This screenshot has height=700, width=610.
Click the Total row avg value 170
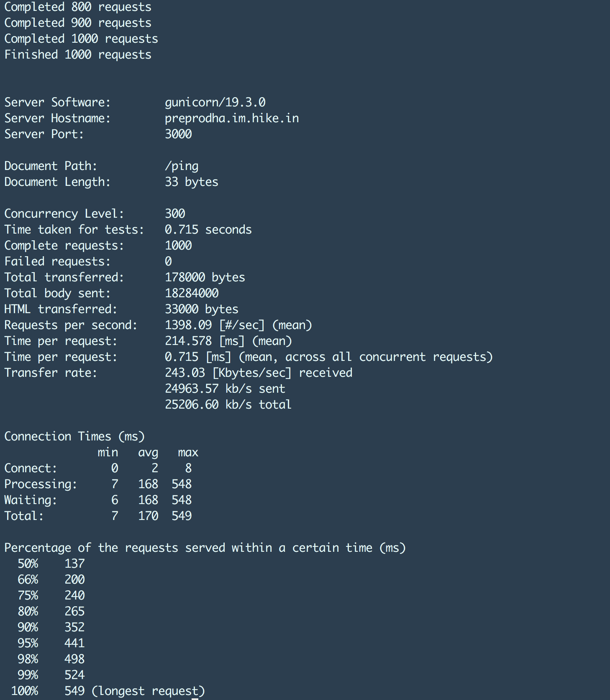pyautogui.click(x=148, y=516)
